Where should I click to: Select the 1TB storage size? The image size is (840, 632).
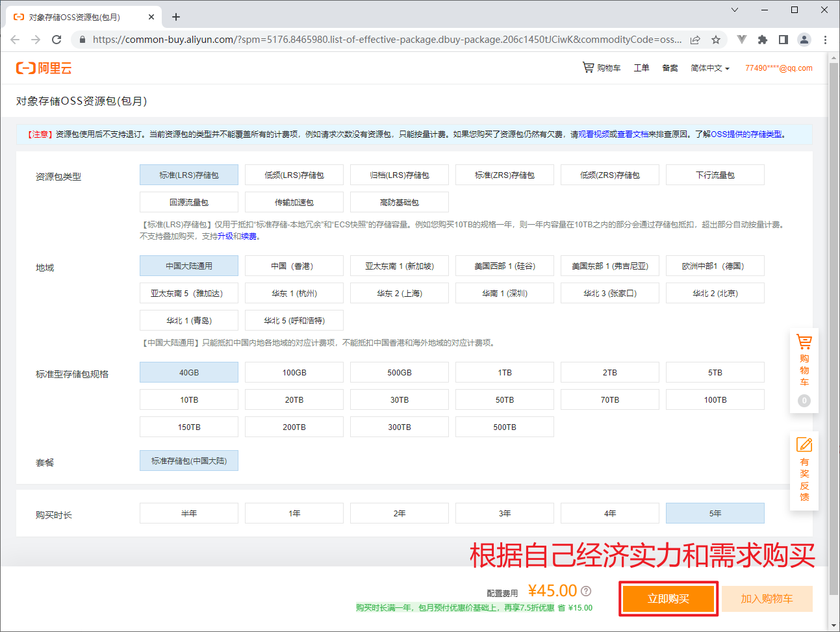click(505, 372)
